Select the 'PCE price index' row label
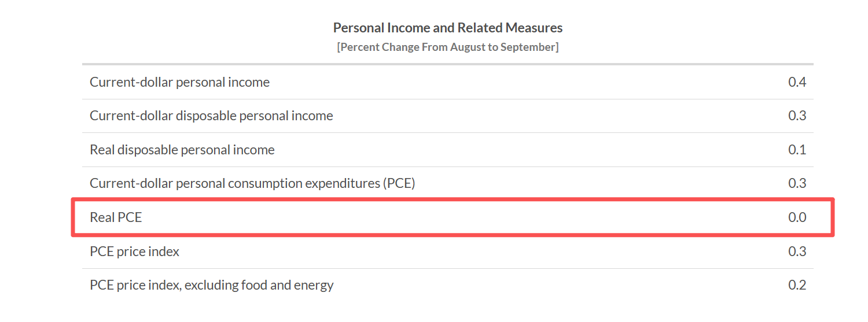 click(134, 251)
